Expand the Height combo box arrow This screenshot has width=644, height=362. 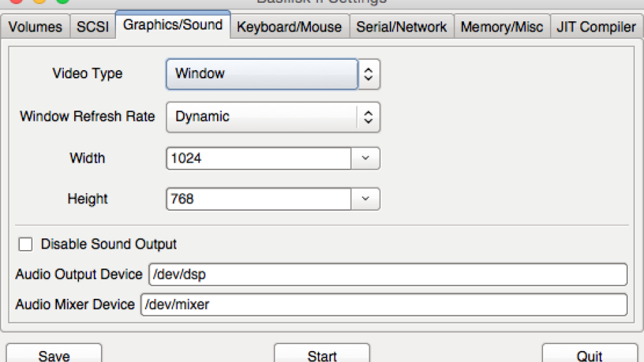[x=365, y=199]
